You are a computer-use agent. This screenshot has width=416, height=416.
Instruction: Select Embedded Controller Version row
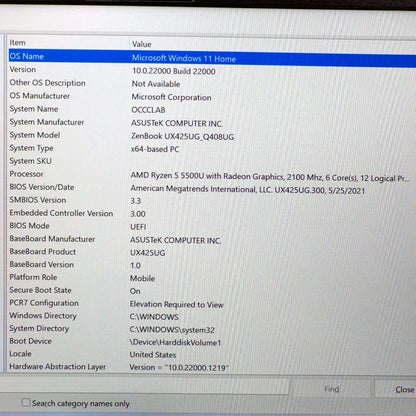click(212, 213)
